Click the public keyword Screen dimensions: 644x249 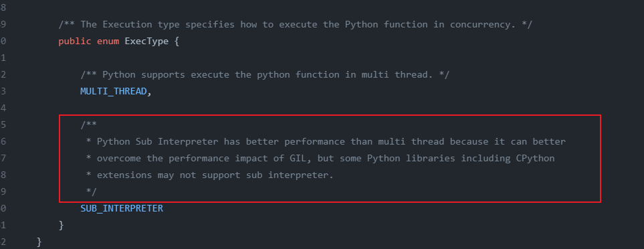[x=75, y=41]
